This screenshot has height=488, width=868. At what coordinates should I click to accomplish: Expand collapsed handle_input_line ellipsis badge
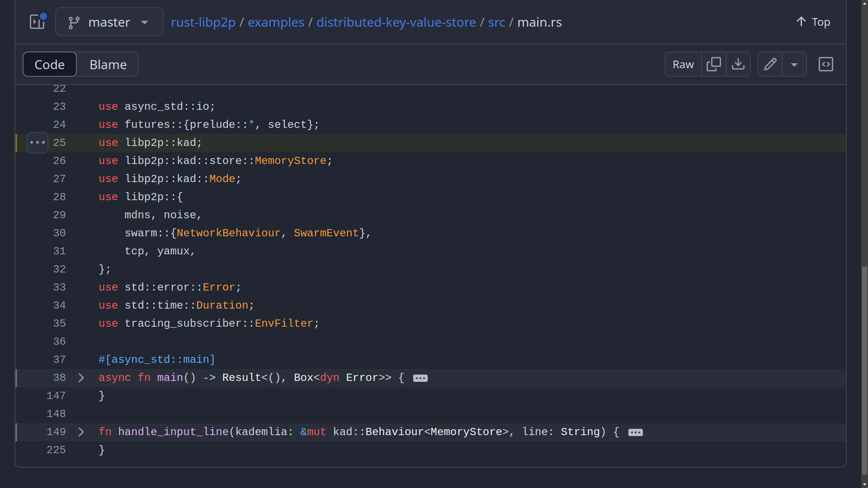pos(635,432)
